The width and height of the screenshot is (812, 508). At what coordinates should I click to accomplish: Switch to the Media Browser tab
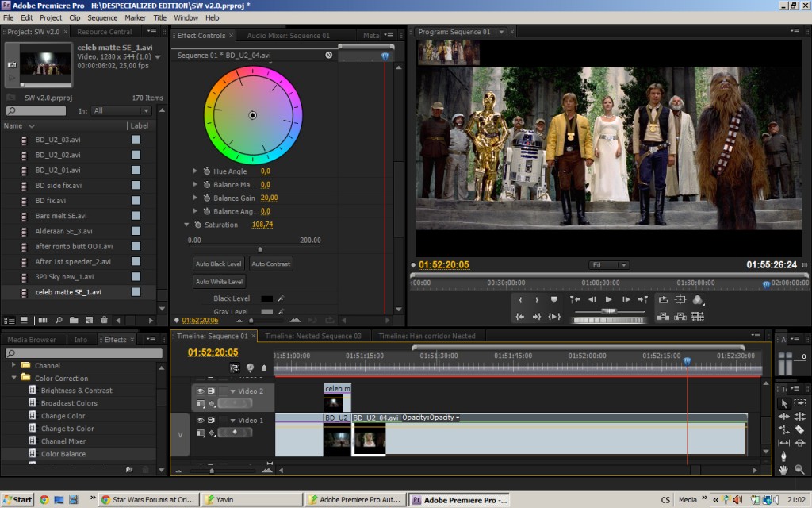32,340
